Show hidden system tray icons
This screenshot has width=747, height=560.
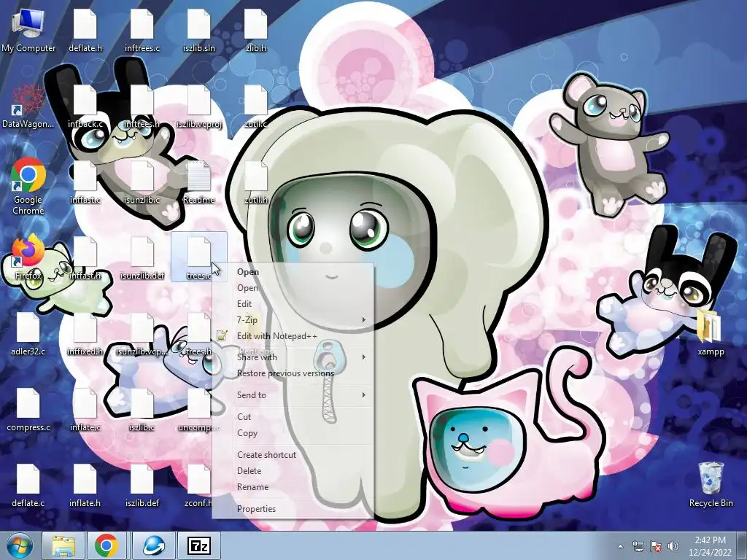tap(620, 546)
